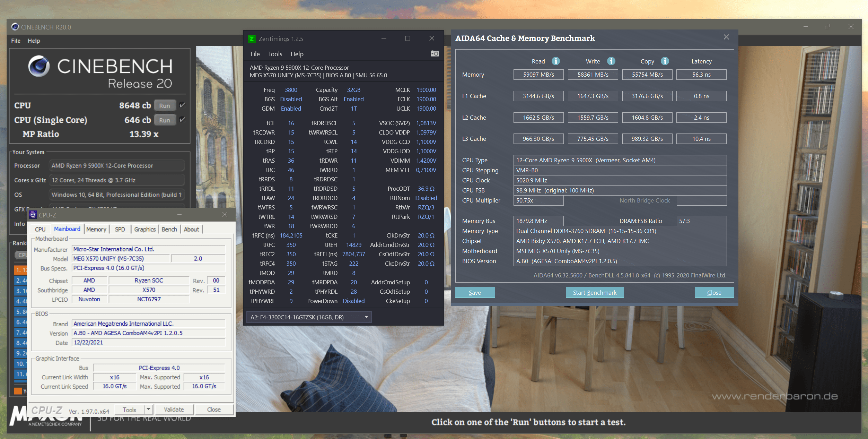Click the L3 Cache Copy 989.32 GB/s field
The height and width of the screenshot is (439, 868).
coord(647,139)
